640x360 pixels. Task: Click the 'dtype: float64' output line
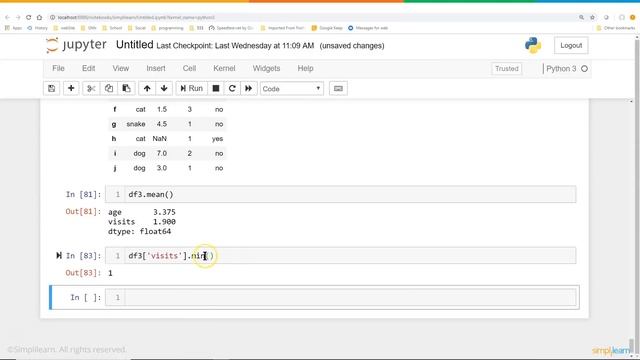pyautogui.click(x=139, y=231)
